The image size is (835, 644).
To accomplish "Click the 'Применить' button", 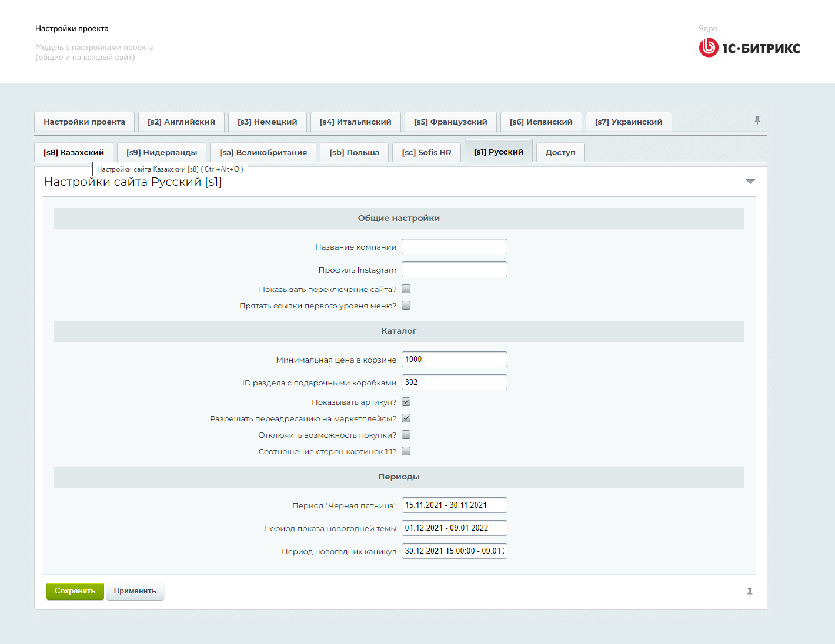I will 135,591.
